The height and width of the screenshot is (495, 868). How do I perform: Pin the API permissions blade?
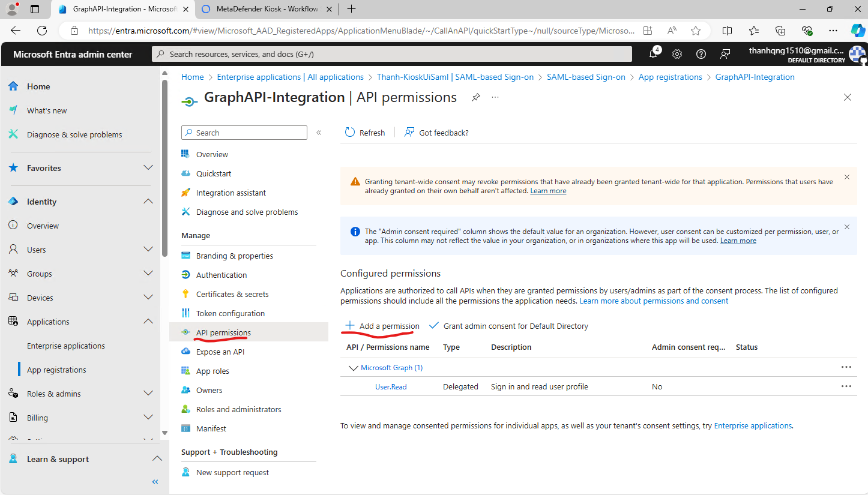pos(476,97)
